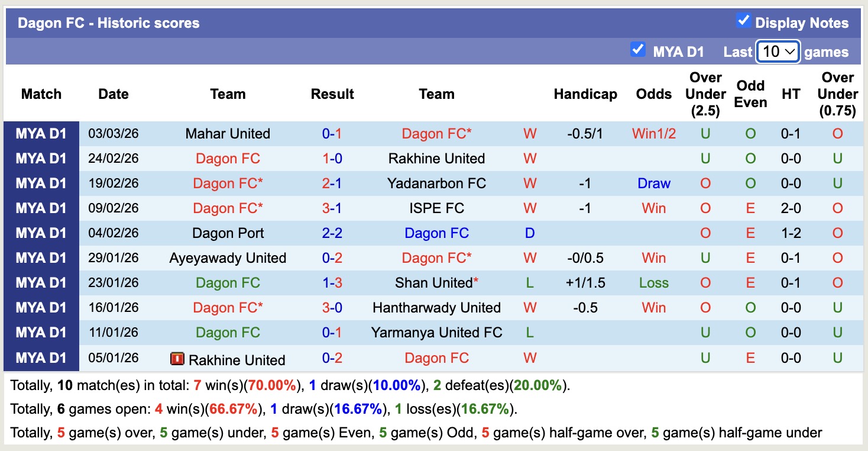Open the 2-1 result against Yadanarbon FC

(x=332, y=183)
